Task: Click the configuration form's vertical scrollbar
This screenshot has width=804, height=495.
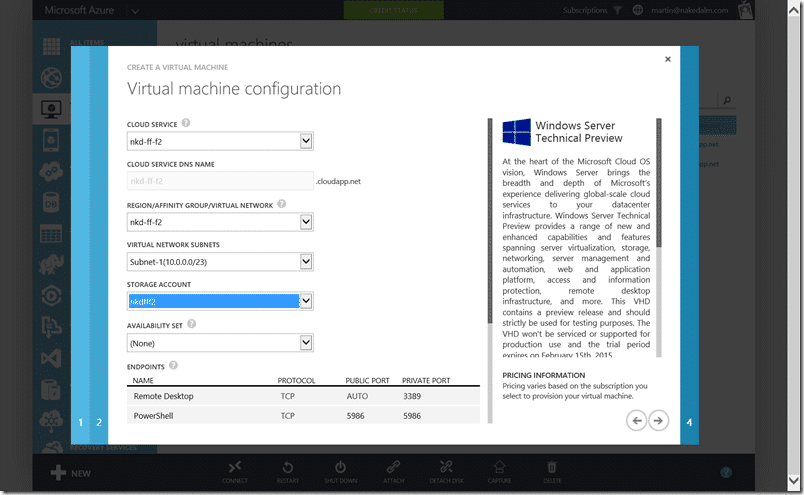Action: pos(490,271)
